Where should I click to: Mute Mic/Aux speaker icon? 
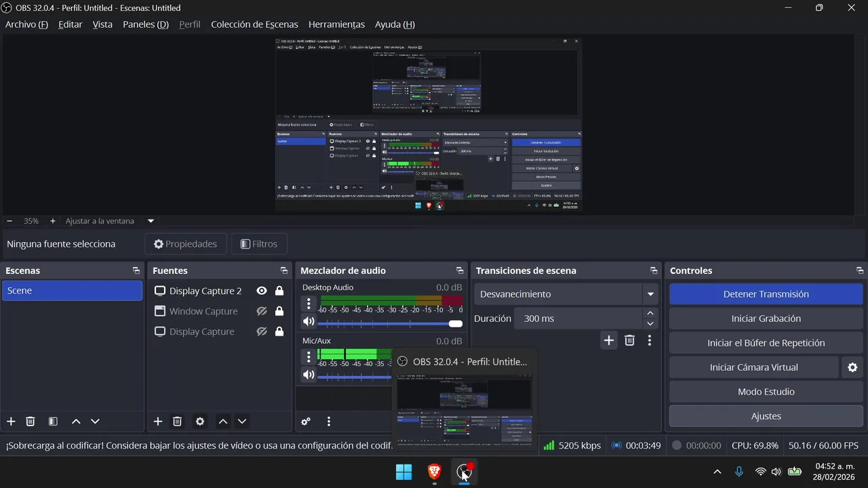(309, 375)
